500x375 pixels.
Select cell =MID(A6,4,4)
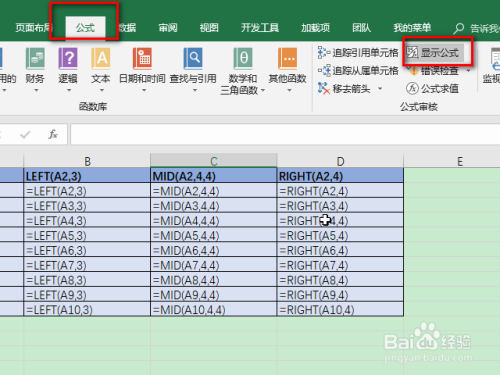click(214, 250)
